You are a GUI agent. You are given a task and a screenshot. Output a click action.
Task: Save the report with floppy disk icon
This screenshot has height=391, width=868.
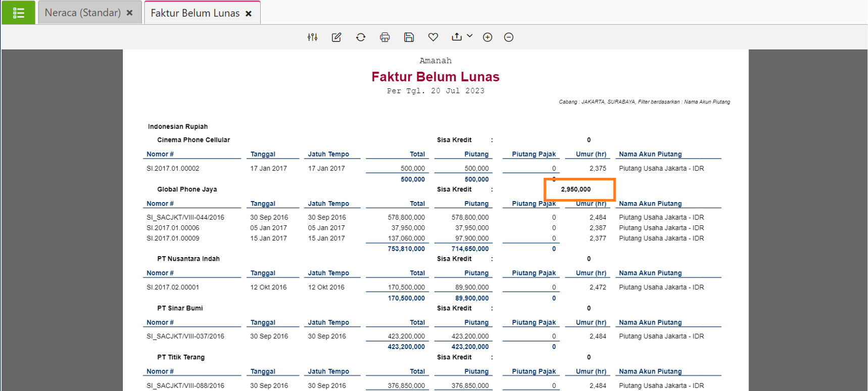click(409, 37)
